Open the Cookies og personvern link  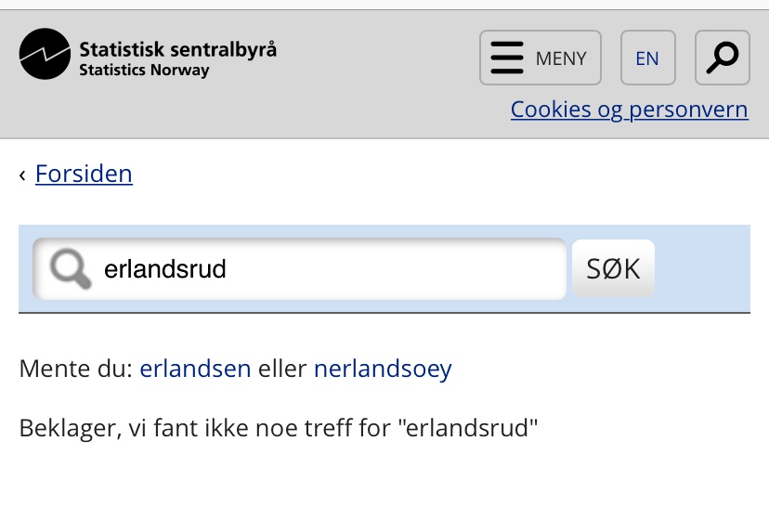point(629,110)
